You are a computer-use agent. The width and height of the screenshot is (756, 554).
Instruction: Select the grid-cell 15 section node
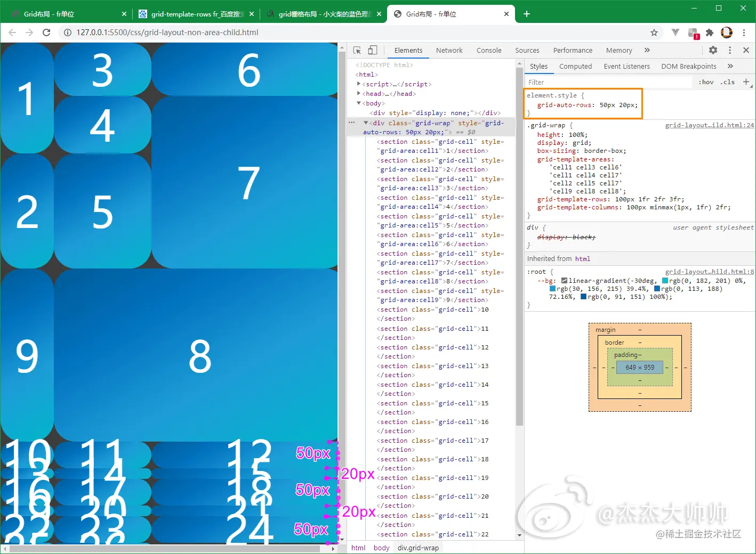click(x=432, y=408)
